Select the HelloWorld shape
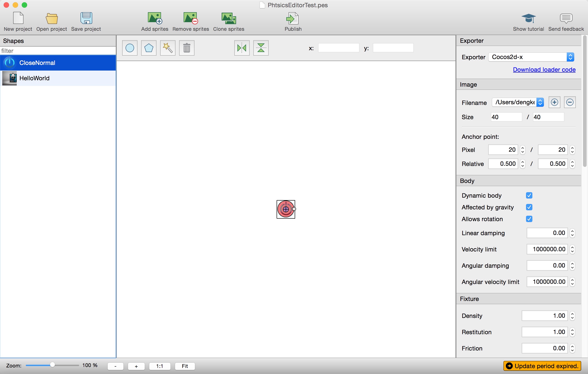 58,78
